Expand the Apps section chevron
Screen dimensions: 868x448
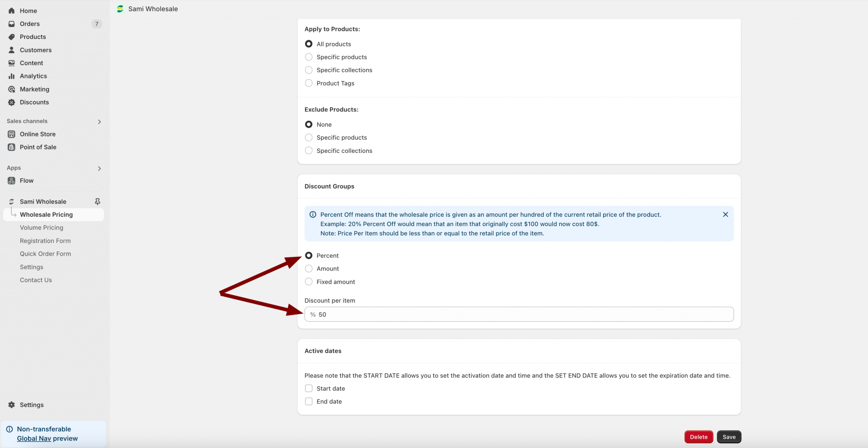(99, 169)
